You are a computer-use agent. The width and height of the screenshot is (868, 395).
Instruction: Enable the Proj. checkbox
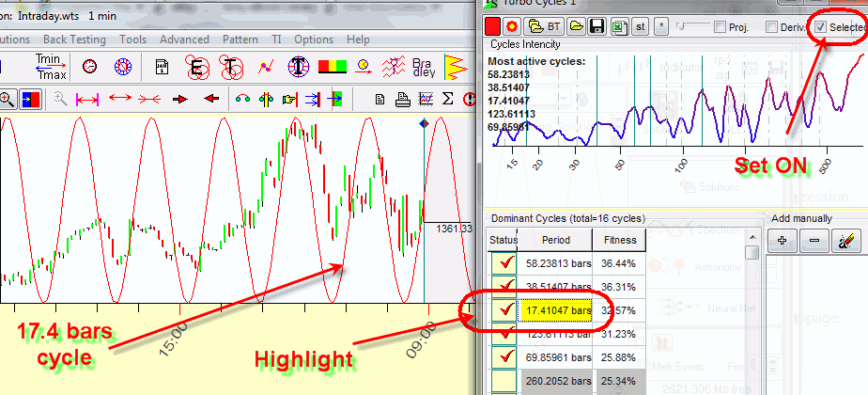point(720,27)
